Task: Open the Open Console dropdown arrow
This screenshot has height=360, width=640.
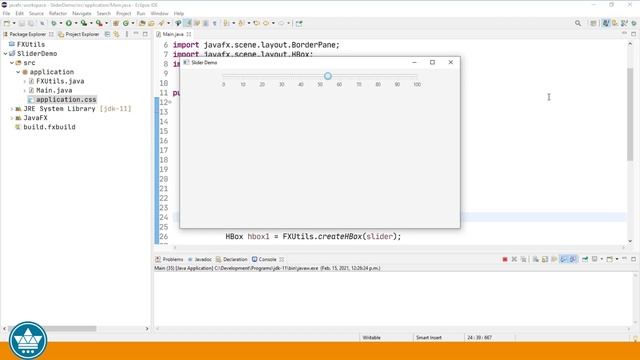Action: coord(617,259)
